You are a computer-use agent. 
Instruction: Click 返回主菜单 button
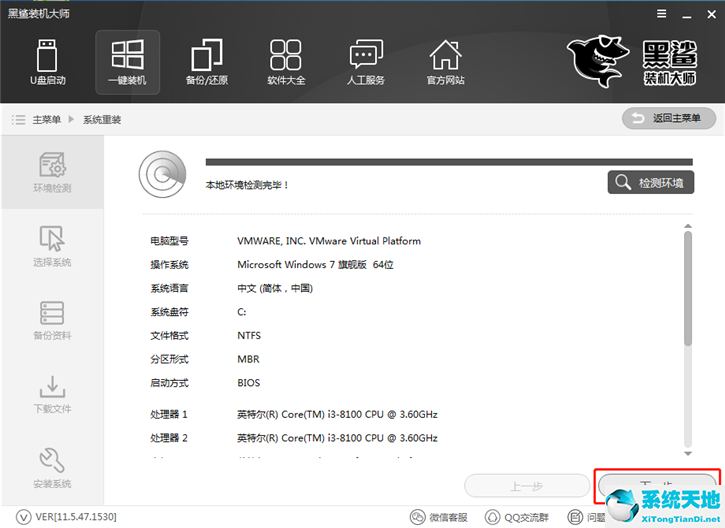coord(669,118)
